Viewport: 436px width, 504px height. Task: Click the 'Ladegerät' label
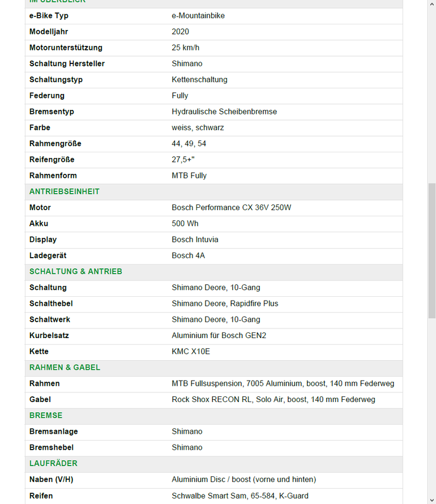pyautogui.click(x=48, y=255)
